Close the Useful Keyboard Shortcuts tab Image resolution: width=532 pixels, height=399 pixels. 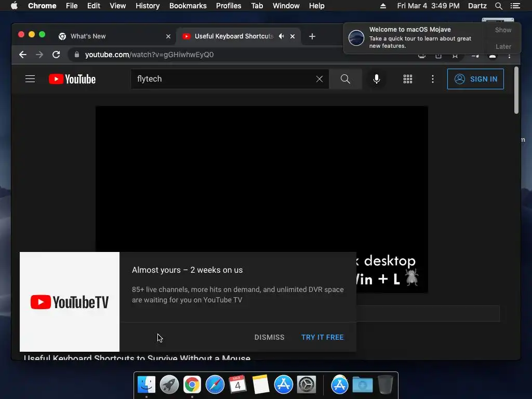[292, 36]
